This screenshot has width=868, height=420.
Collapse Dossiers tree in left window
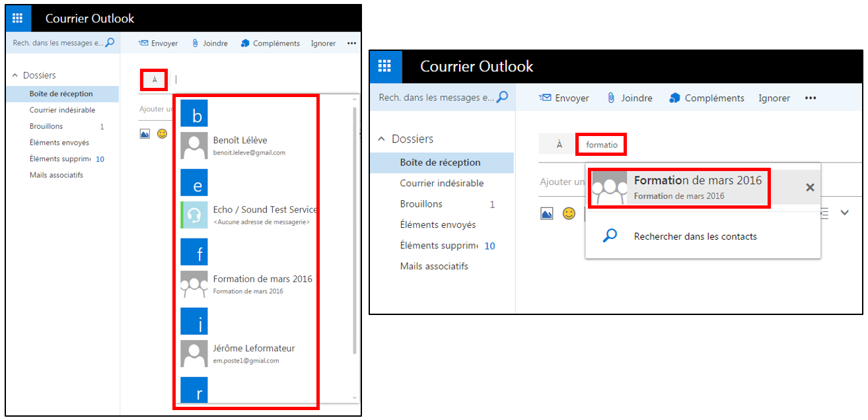[x=15, y=76]
